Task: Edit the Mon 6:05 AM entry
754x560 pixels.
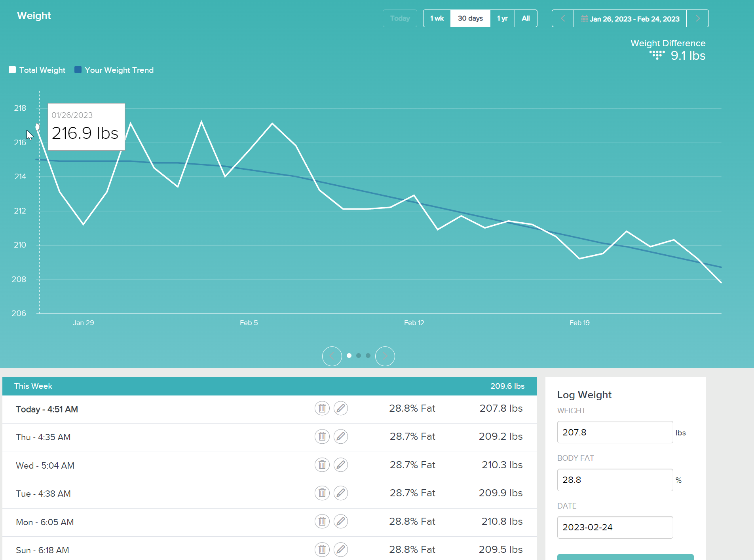Action: [340, 522]
